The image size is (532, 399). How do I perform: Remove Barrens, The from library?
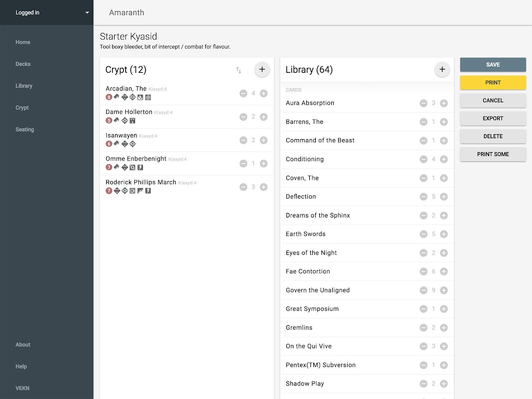(x=423, y=122)
